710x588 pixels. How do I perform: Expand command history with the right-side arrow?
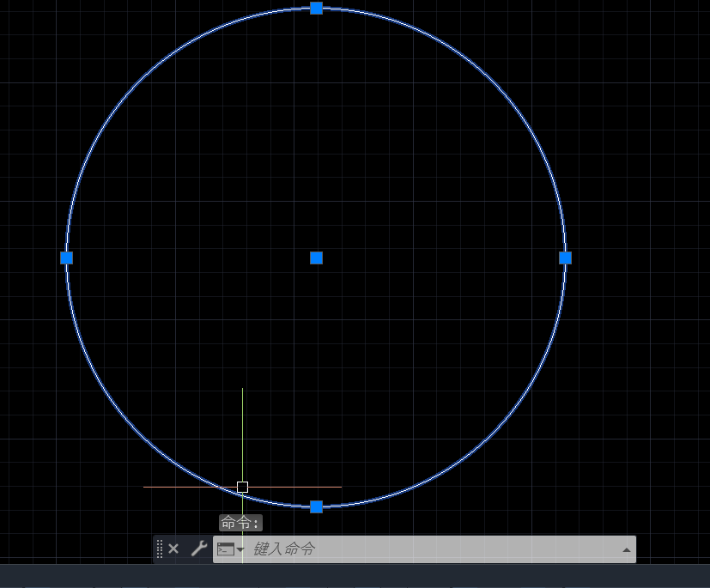(627, 549)
